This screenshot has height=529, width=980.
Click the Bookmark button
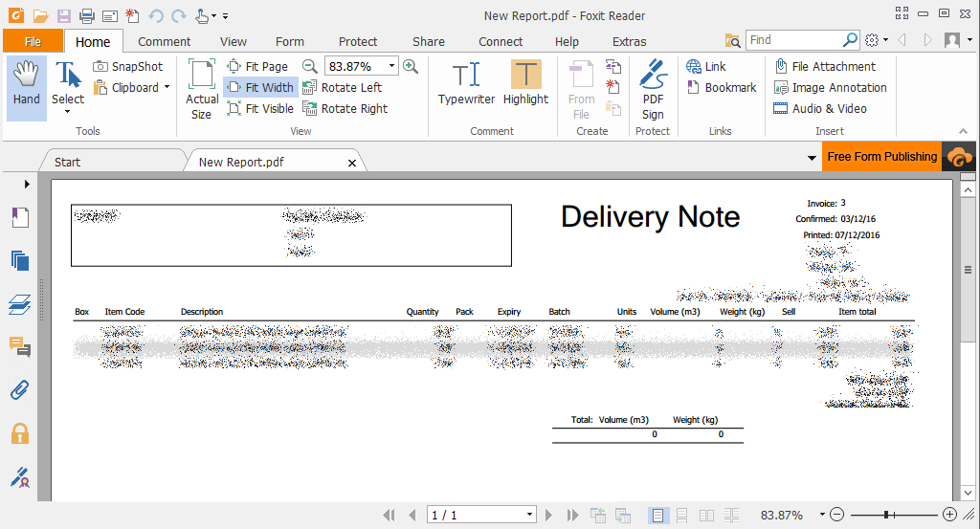(721, 88)
